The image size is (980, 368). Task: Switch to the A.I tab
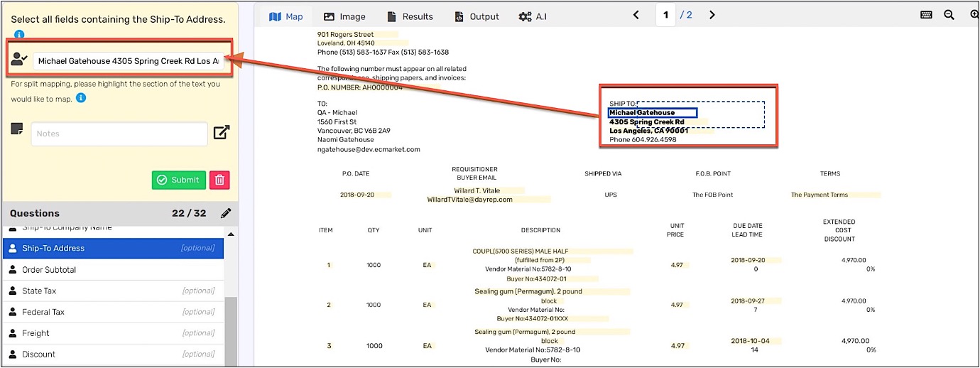[533, 16]
